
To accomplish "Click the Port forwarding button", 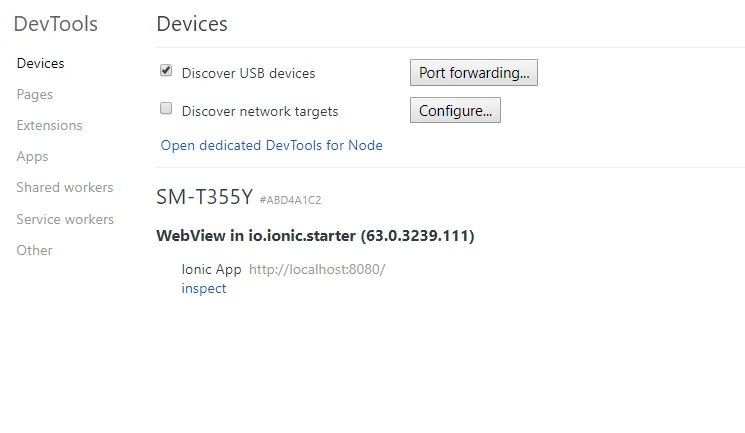I will click(473, 73).
